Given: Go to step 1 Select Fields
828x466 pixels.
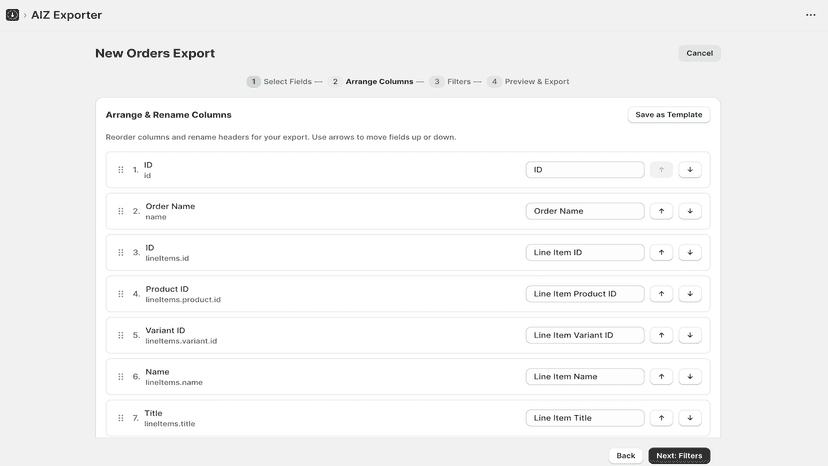Looking at the screenshot, I should (x=279, y=81).
